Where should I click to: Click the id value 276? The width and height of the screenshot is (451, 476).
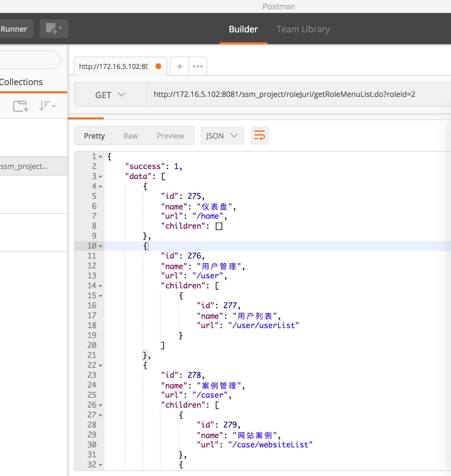[x=194, y=256]
